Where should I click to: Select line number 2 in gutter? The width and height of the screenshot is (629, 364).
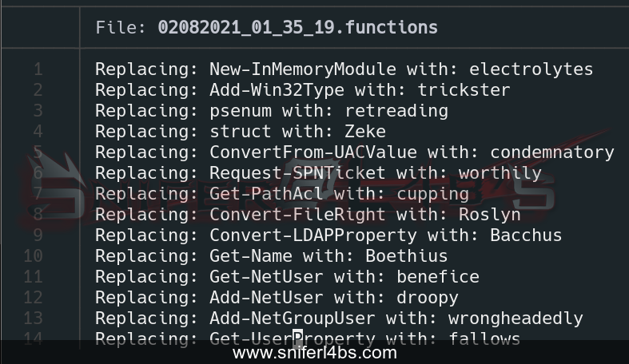coord(38,89)
